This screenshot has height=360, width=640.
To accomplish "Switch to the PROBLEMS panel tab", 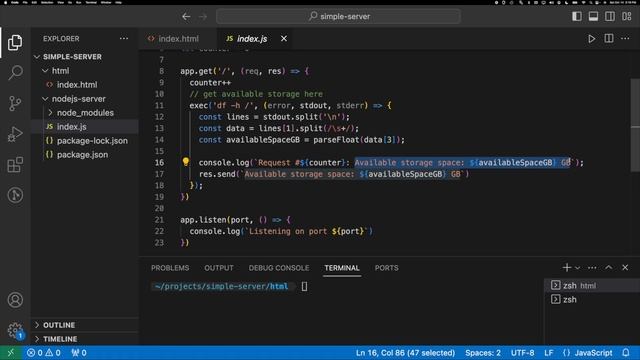I will [170, 268].
